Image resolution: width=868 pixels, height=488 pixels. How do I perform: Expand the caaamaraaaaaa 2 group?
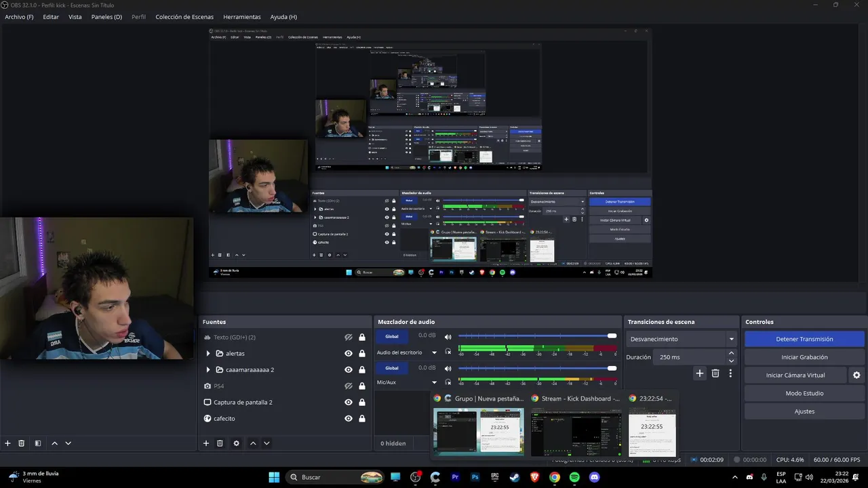click(x=208, y=369)
